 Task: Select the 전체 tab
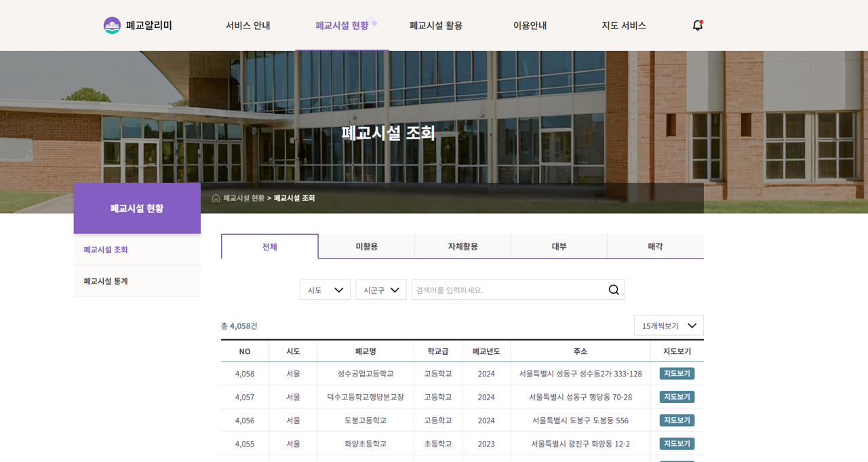269,246
